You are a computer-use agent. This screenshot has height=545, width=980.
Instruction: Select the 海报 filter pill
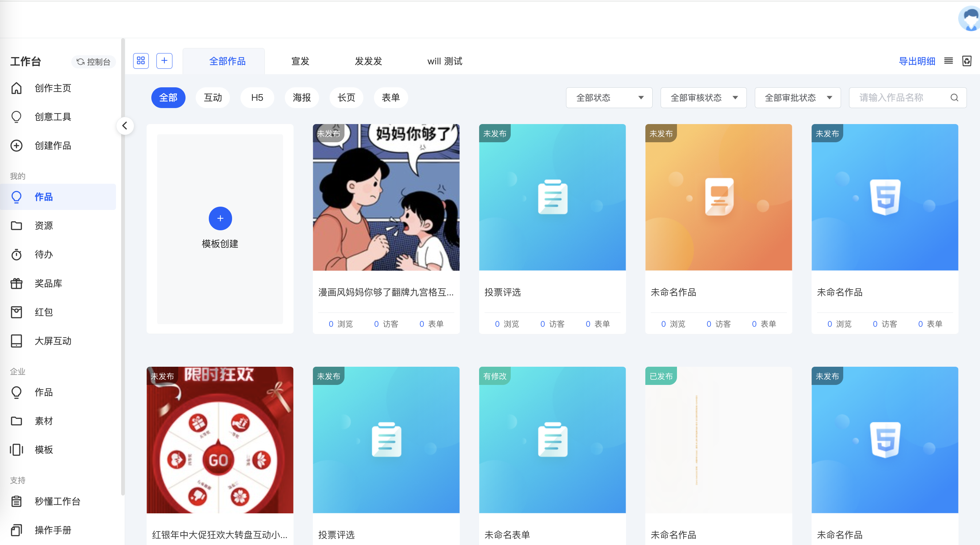(302, 98)
